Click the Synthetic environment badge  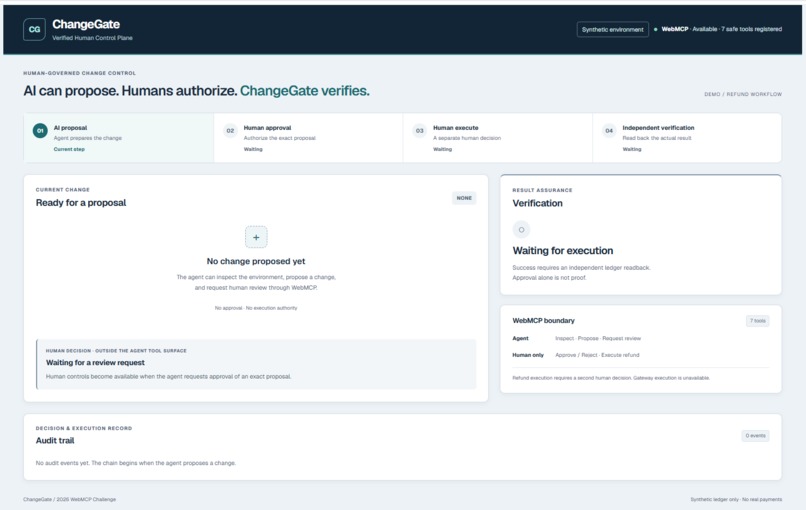(612, 29)
